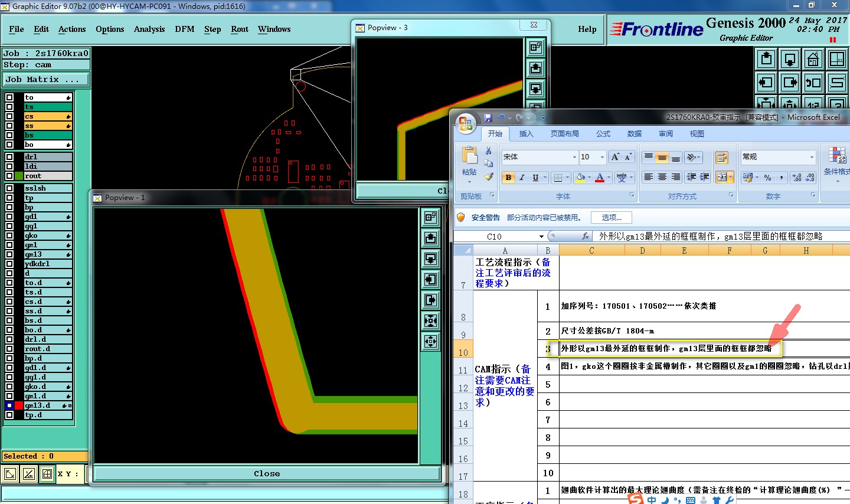
Task: Click the pan down icon in main toolbar
Action: click(790, 59)
